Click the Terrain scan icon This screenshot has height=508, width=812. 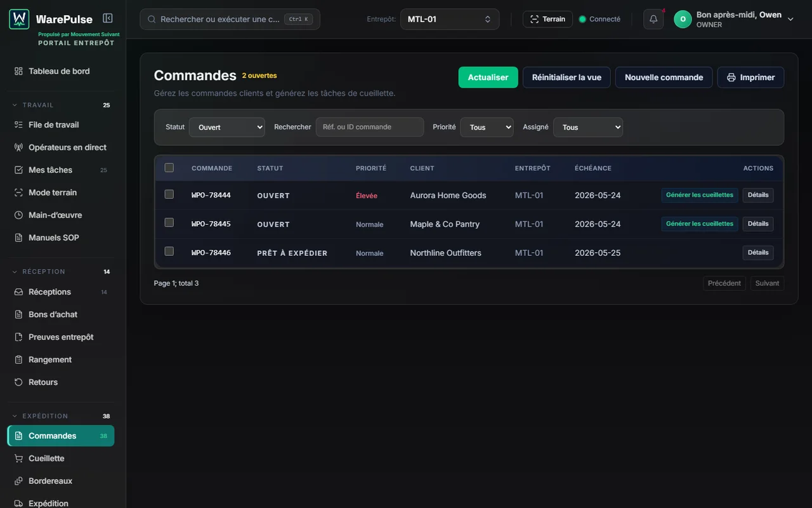pos(534,19)
